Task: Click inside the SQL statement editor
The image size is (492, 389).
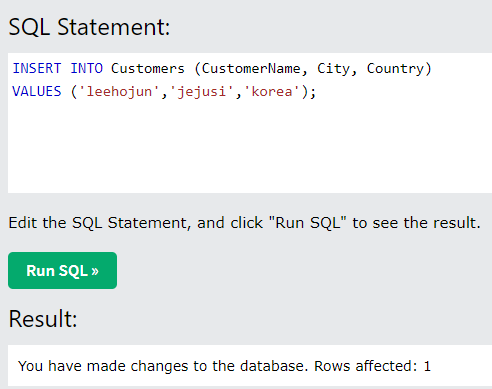Action: pos(250,123)
